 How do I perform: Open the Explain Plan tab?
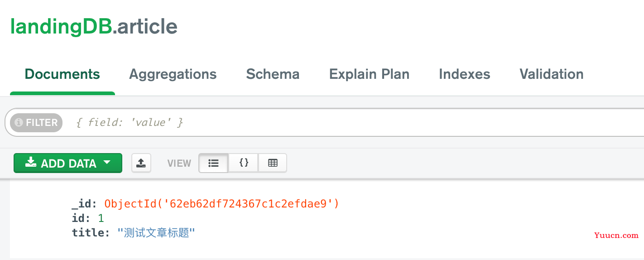coord(369,74)
